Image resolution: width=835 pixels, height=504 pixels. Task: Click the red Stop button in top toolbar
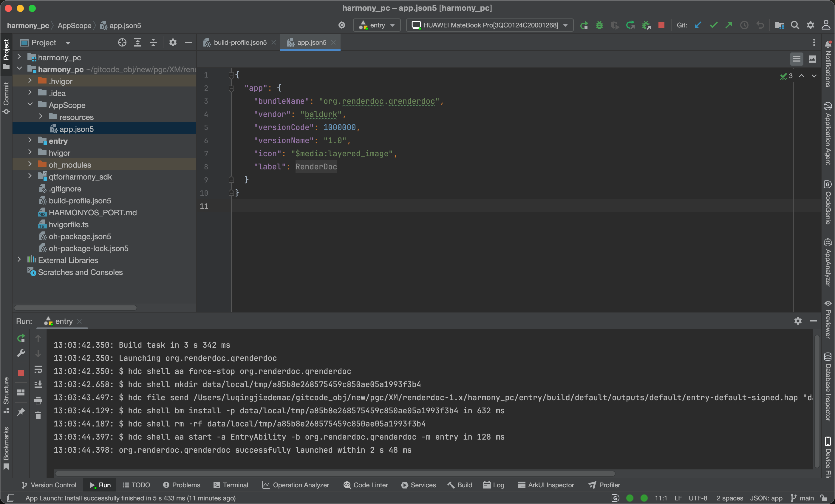661,25
